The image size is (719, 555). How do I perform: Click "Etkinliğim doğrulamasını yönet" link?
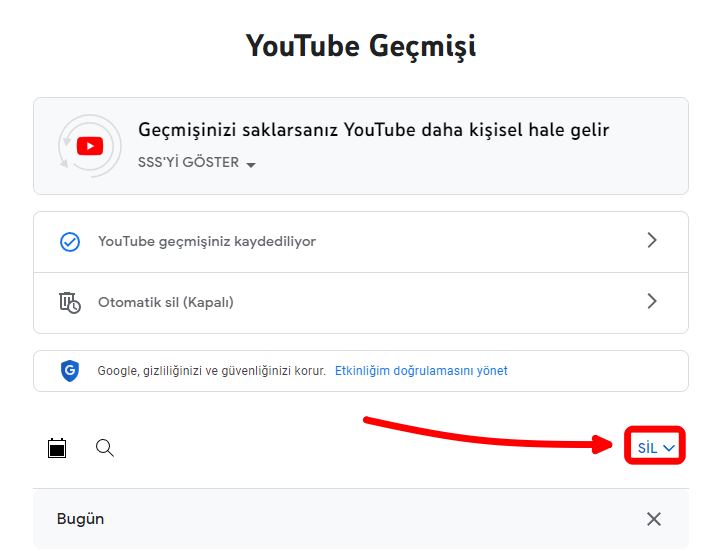[x=421, y=371]
